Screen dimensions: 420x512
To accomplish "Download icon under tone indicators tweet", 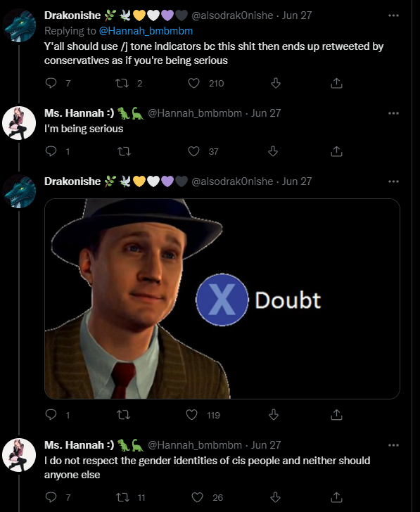I will click(x=276, y=83).
